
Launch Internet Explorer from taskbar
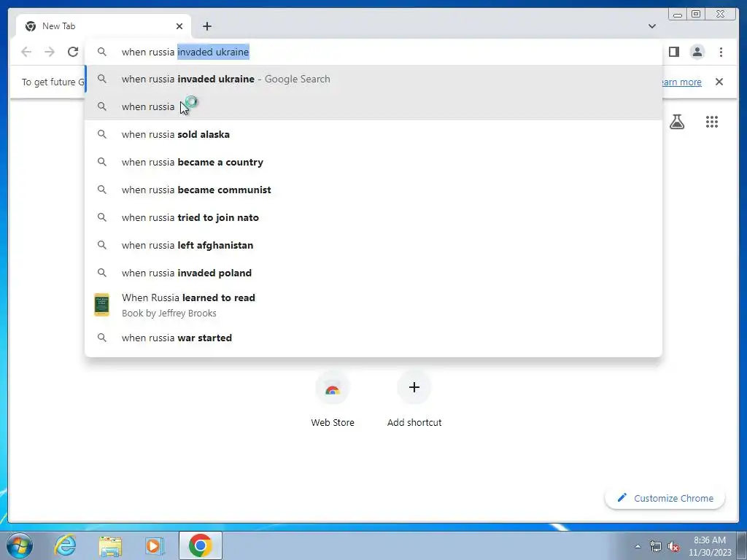pyautogui.click(x=65, y=545)
